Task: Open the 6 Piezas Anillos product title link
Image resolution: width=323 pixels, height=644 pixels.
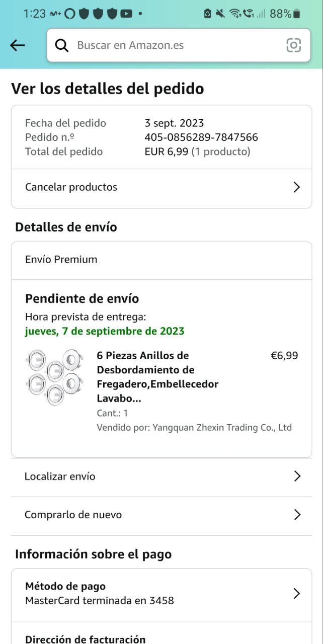Action: [x=157, y=377]
